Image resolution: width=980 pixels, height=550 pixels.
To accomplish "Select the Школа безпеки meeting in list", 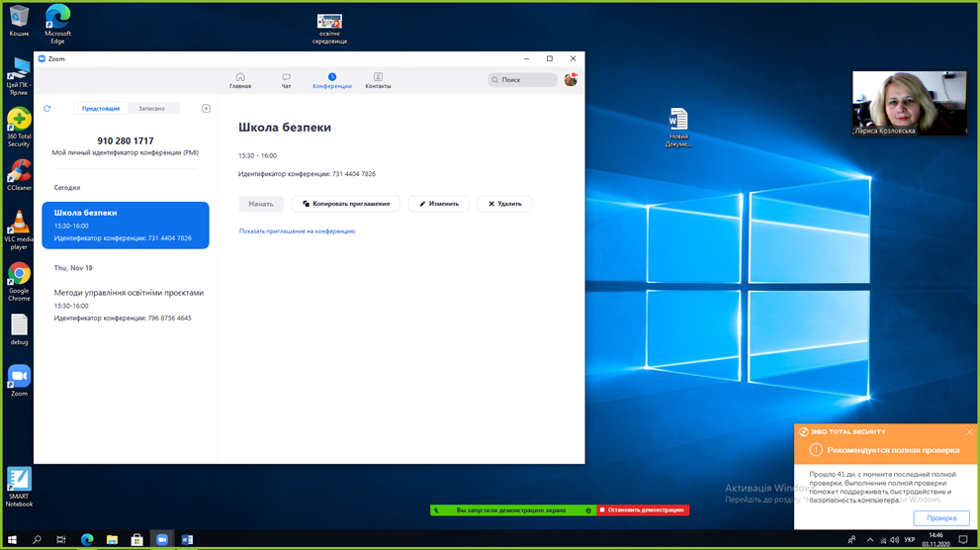I will pyautogui.click(x=126, y=225).
